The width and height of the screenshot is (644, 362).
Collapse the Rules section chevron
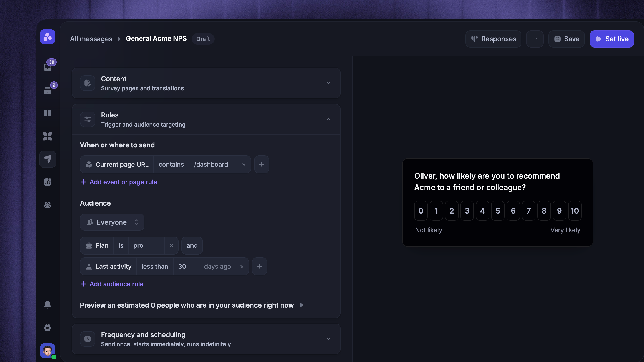pyautogui.click(x=328, y=119)
